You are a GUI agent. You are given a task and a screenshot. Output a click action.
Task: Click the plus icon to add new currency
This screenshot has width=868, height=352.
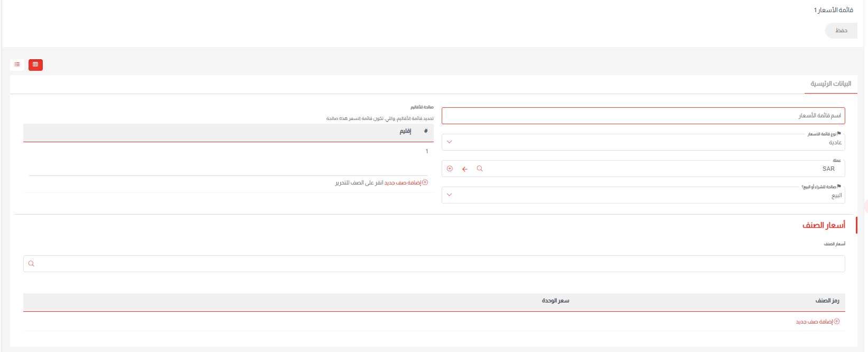pos(450,168)
